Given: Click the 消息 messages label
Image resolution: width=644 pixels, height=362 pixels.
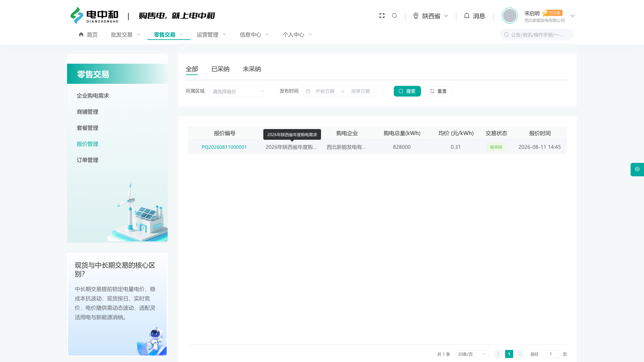Looking at the screenshot, I should coord(479,16).
